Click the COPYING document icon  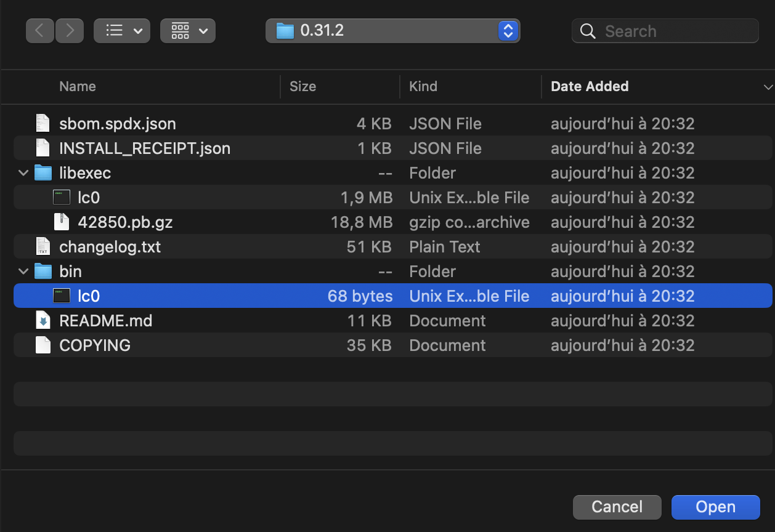(x=42, y=345)
